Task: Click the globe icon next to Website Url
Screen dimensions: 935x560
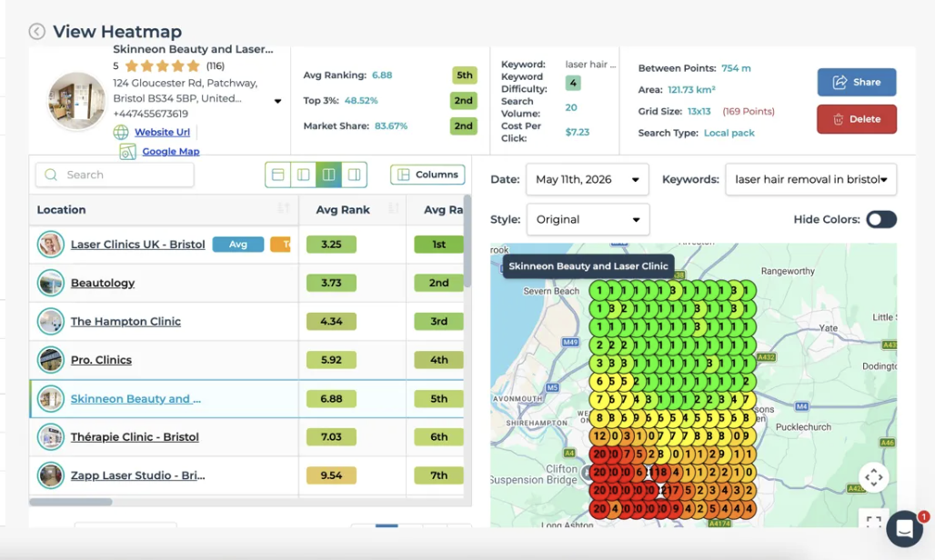Action: coord(121,132)
